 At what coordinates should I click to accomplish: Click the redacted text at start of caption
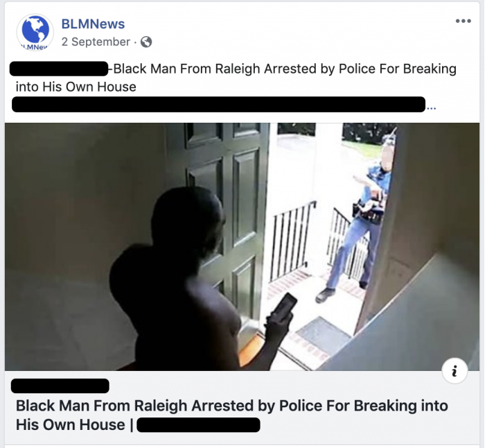click(x=59, y=69)
